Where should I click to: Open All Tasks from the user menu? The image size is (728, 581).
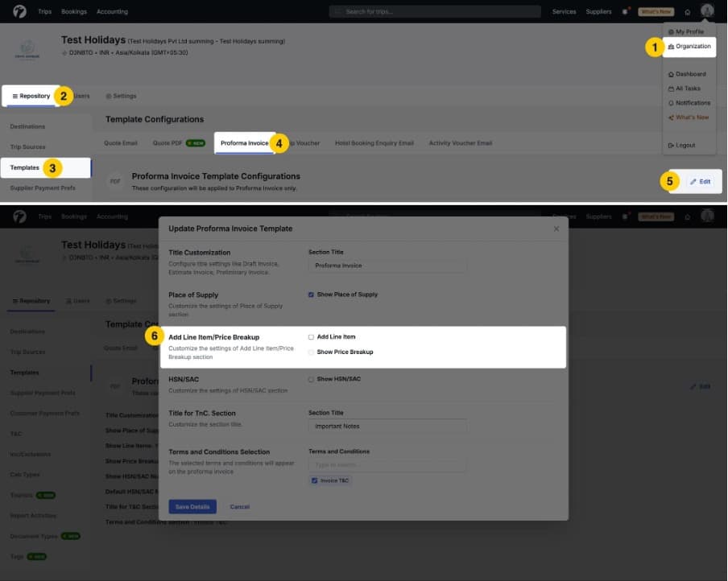(684, 89)
